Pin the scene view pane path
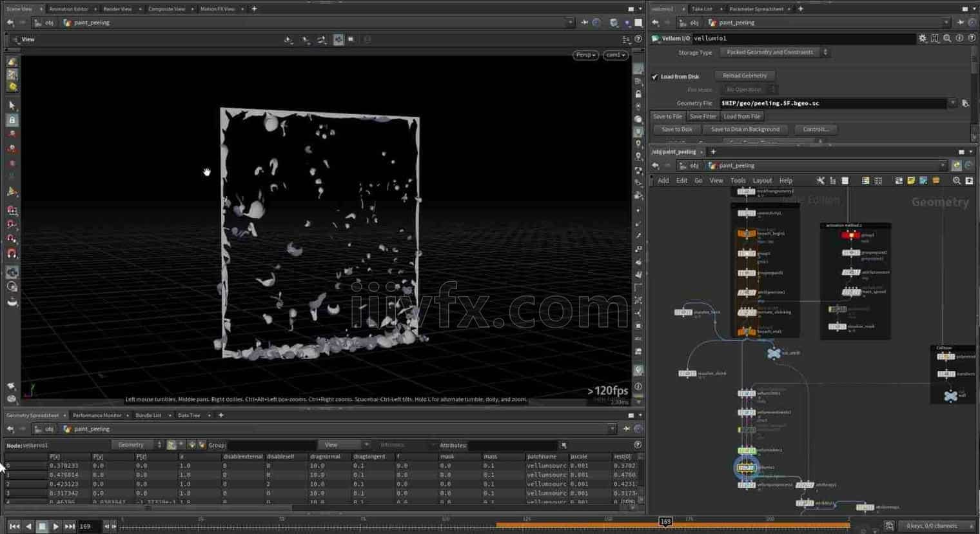This screenshot has width=980, height=534. pos(584,23)
